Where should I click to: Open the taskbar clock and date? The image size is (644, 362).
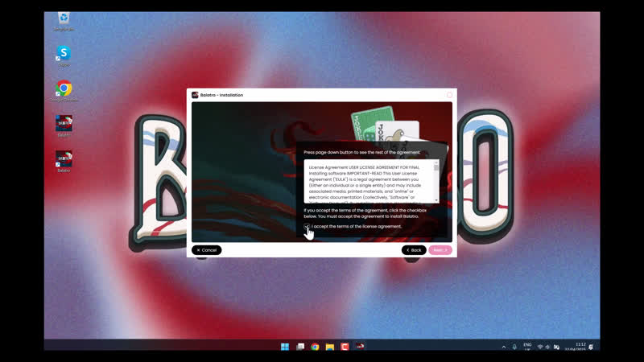(576, 347)
